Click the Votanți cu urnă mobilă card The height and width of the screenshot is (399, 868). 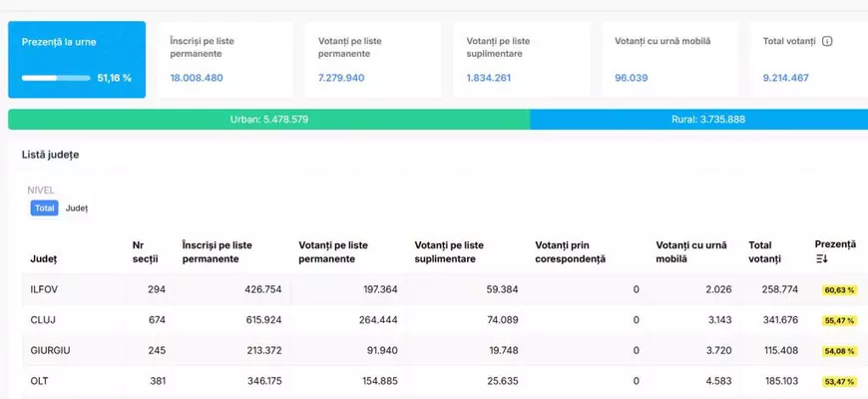tap(668, 60)
